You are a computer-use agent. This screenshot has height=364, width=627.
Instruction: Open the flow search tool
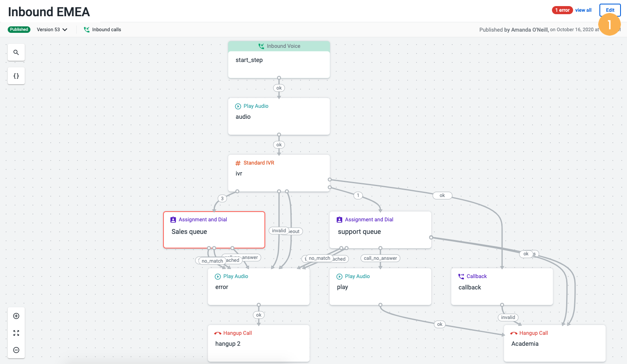pyautogui.click(x=16, y=52)
